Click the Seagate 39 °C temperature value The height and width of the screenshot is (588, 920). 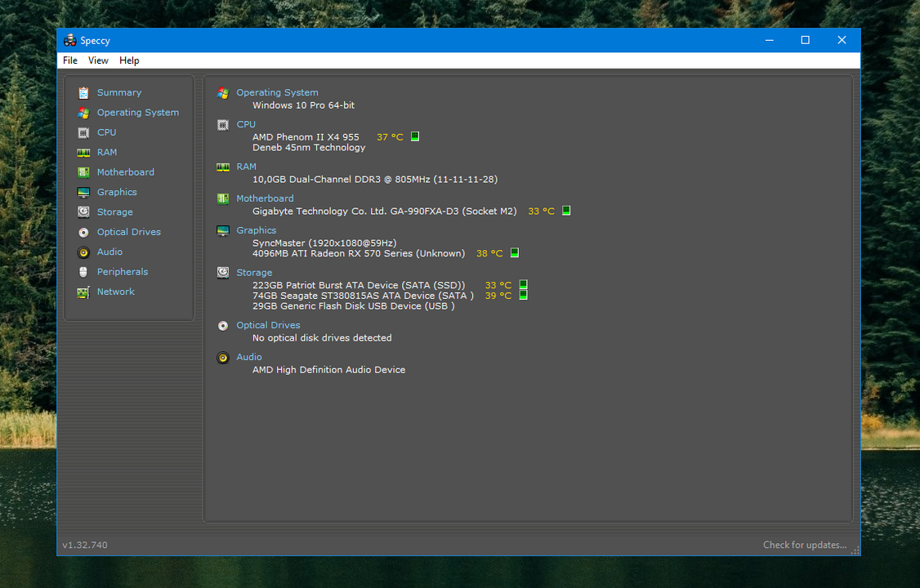[x=498, y=296]
